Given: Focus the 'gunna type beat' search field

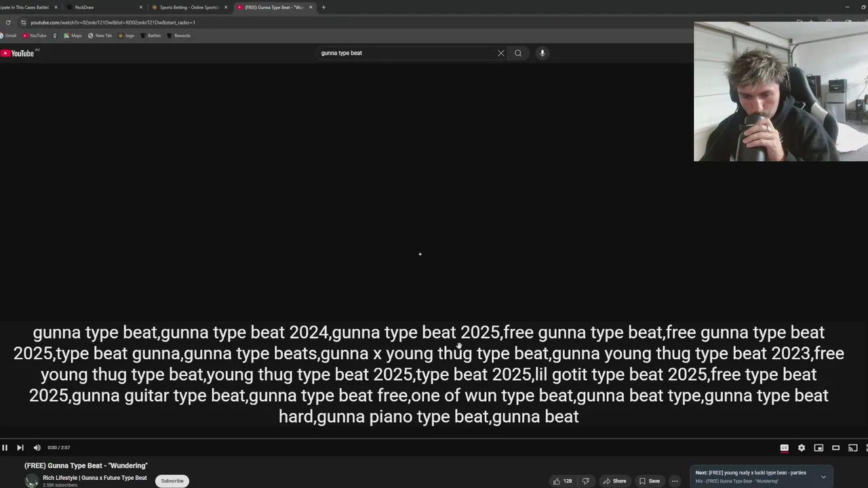Looking at the screenshot, I should 407,53.
